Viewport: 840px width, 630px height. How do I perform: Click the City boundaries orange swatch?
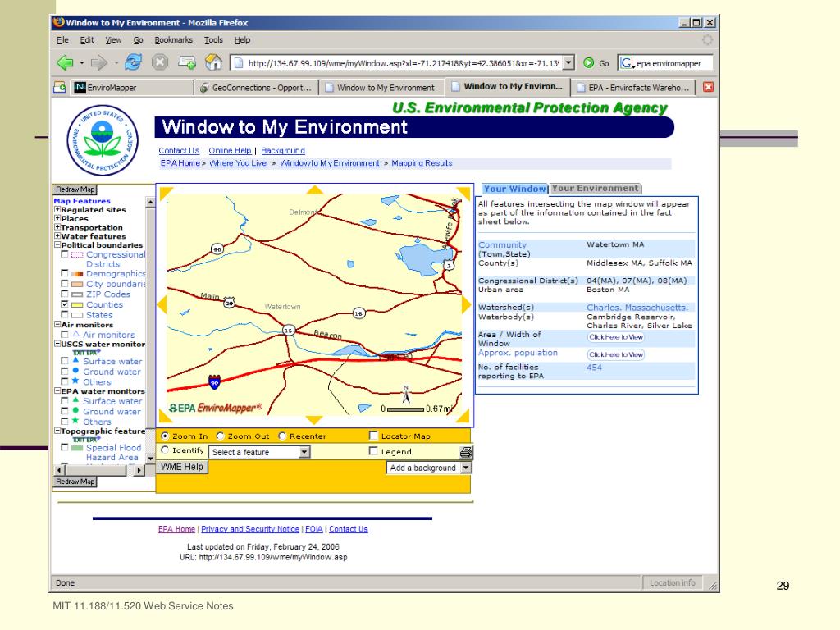[x=77, y=285]
